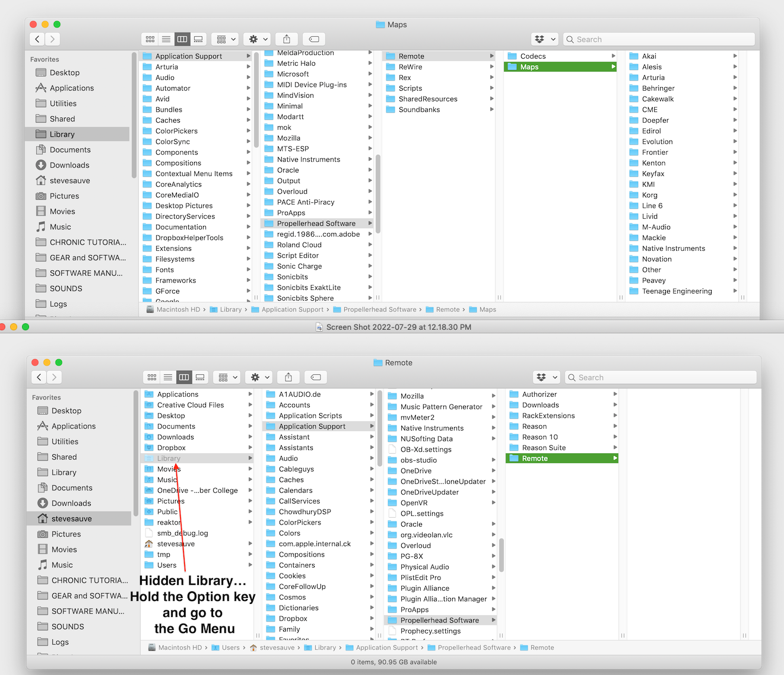784x675 pixels.
Task: Click Search field in top Maps window
Action: pos(659,39)
